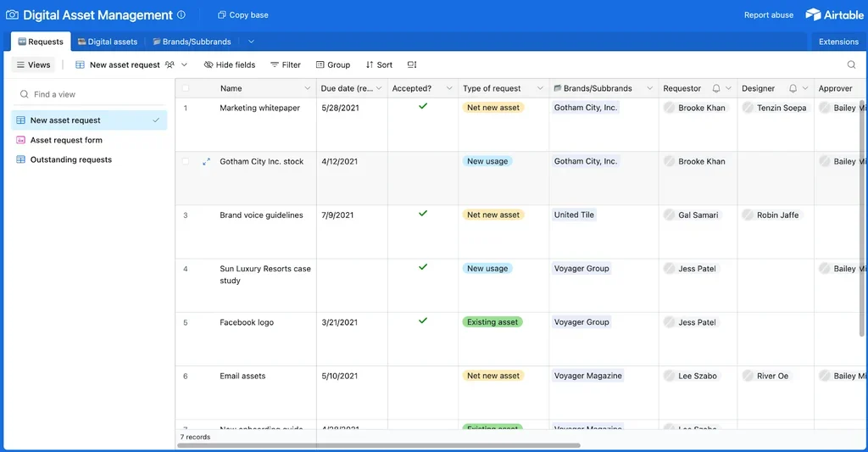The image size is (868, 452).
Task: Open the Due date column dropdown arrow
Action: [x=379, y=89]
